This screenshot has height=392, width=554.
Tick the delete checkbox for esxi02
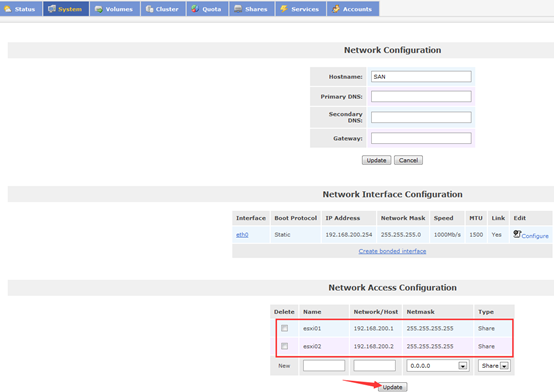(x=284, y=346)
